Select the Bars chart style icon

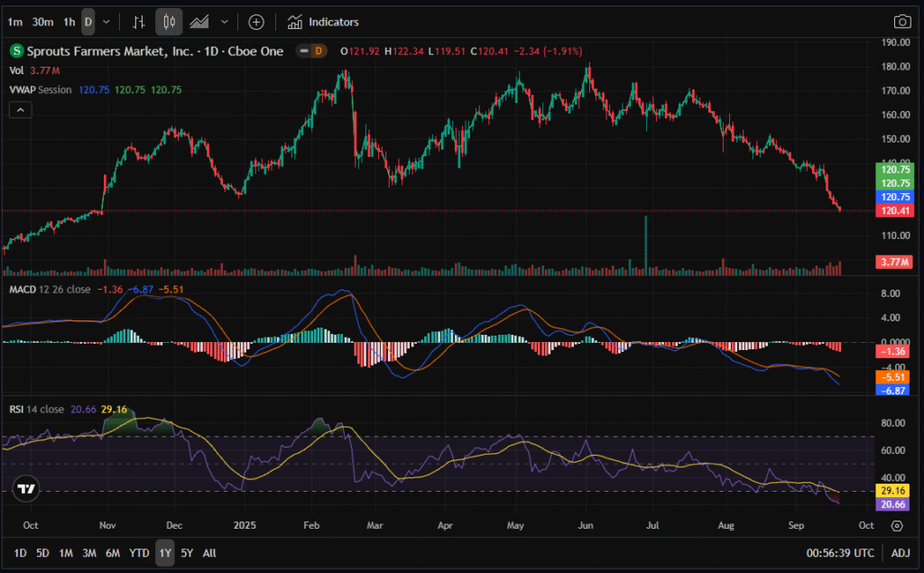click(138, 22)
